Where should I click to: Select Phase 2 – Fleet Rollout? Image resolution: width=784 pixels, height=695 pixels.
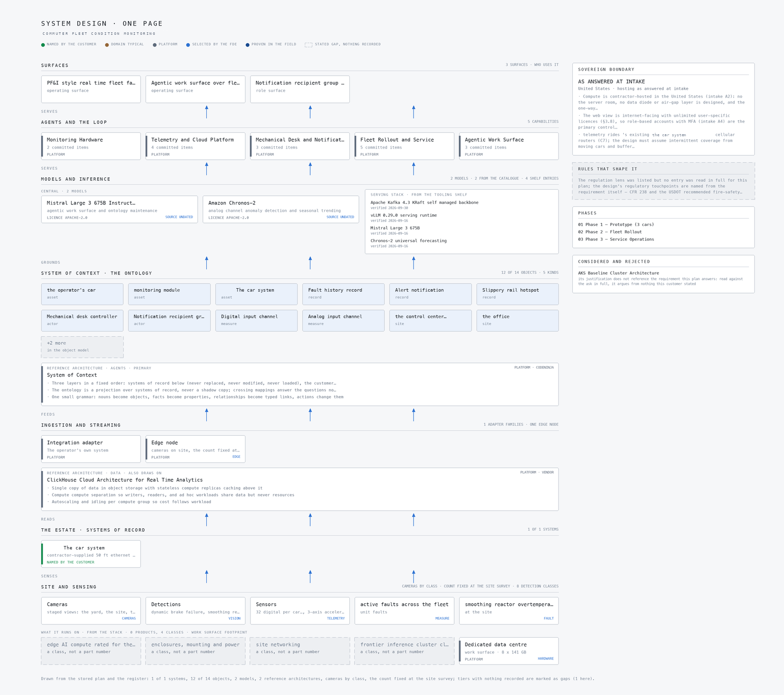click(610, 232)
